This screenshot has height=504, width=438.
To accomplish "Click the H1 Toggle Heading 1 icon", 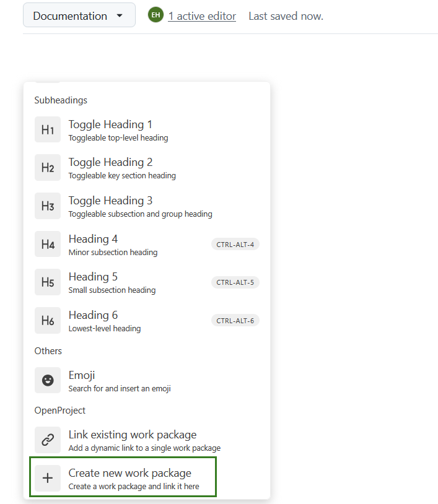I will pos(48,129).
